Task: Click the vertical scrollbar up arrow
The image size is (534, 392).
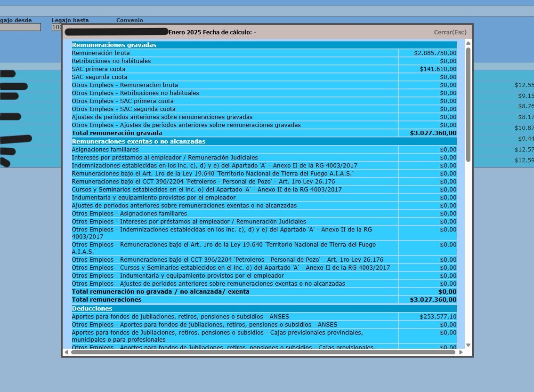Action: tap(468, 43)
